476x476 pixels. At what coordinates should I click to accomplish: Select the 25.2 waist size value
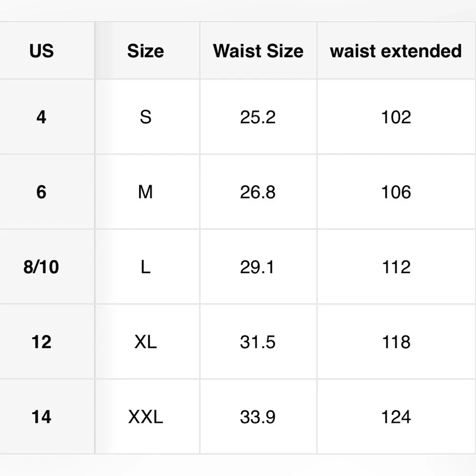pyautogui.click(x=258, y=117)
